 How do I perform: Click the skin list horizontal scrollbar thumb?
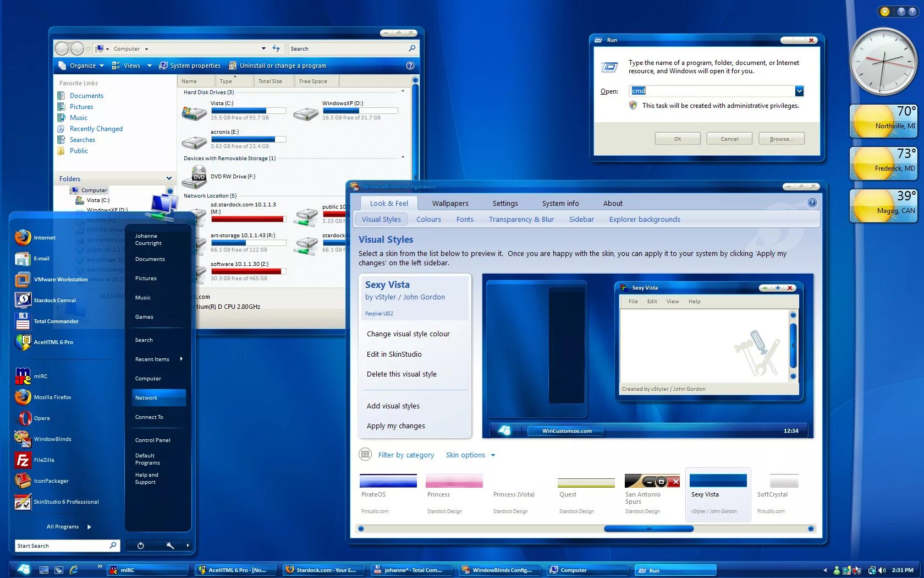click(649, 528)
